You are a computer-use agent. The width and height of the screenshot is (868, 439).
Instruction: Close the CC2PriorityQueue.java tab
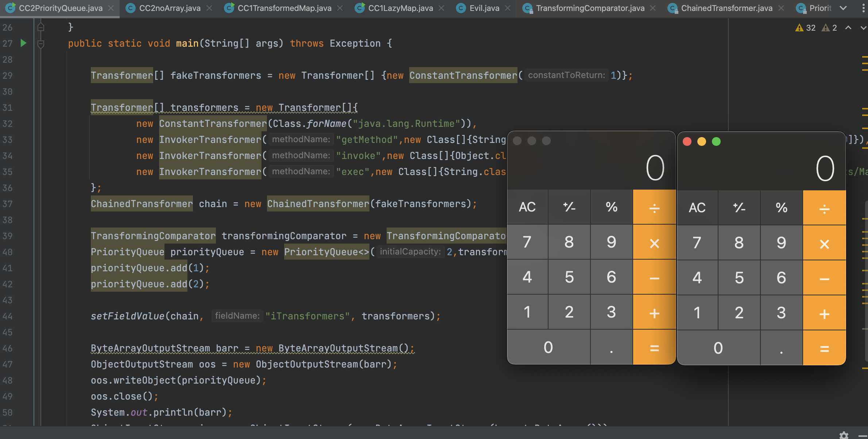click(111, 8)
